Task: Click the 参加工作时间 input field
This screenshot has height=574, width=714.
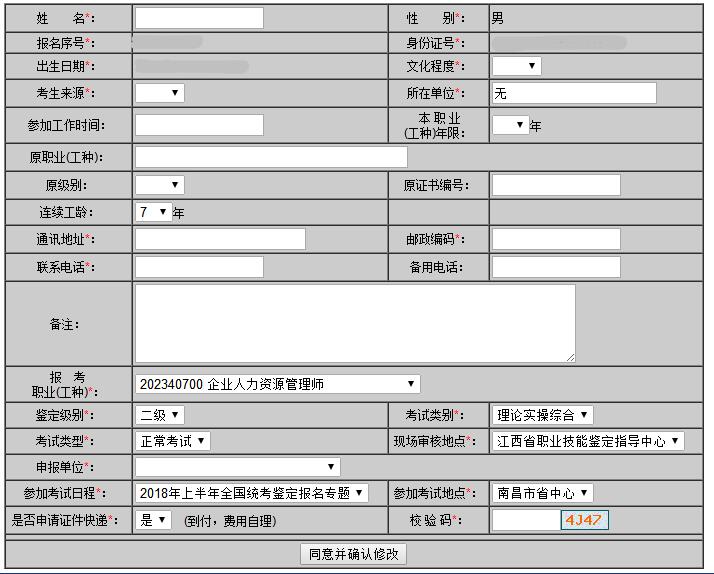Action: pos(199,125)
